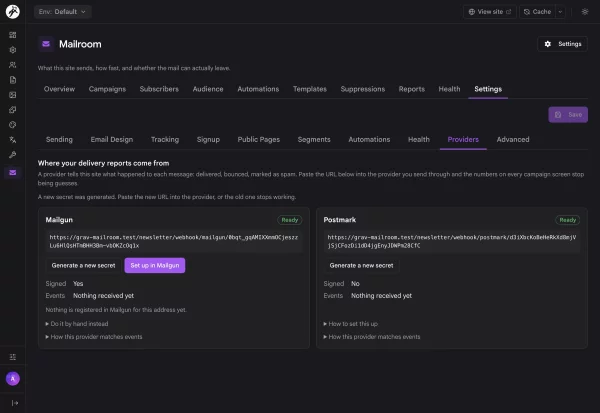Open the Media image icon in sidebar
Screen dimensions: 600x413
point(13,95)
